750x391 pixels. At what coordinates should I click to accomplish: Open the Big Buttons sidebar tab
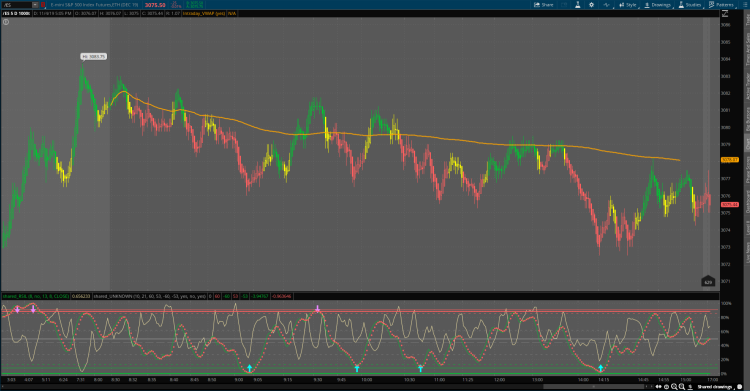pos(747,119)
